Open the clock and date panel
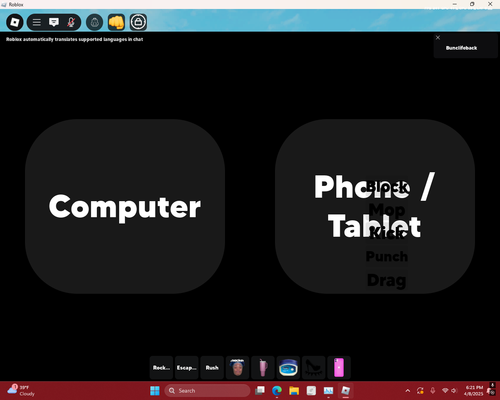 473,391
